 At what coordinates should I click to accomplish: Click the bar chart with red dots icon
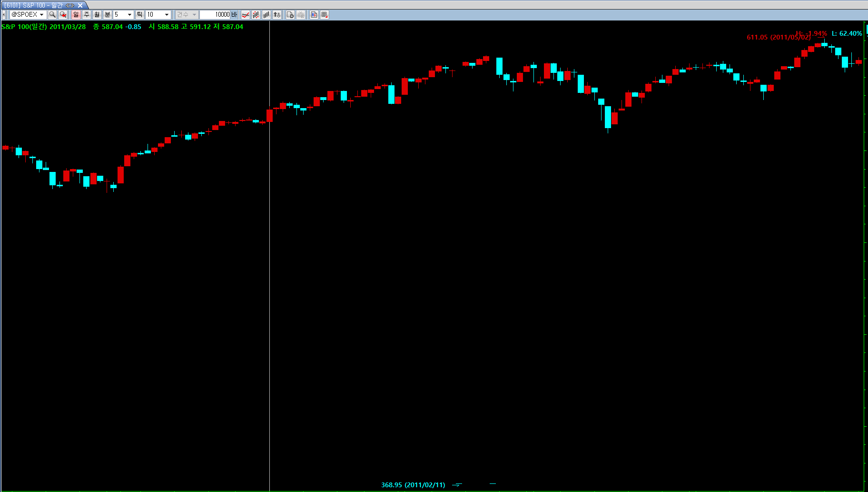(x=256, y=15)
